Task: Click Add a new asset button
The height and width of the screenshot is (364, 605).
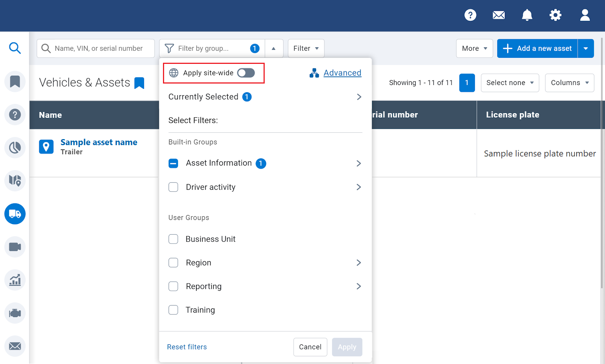Action: (x=537, y=48)
